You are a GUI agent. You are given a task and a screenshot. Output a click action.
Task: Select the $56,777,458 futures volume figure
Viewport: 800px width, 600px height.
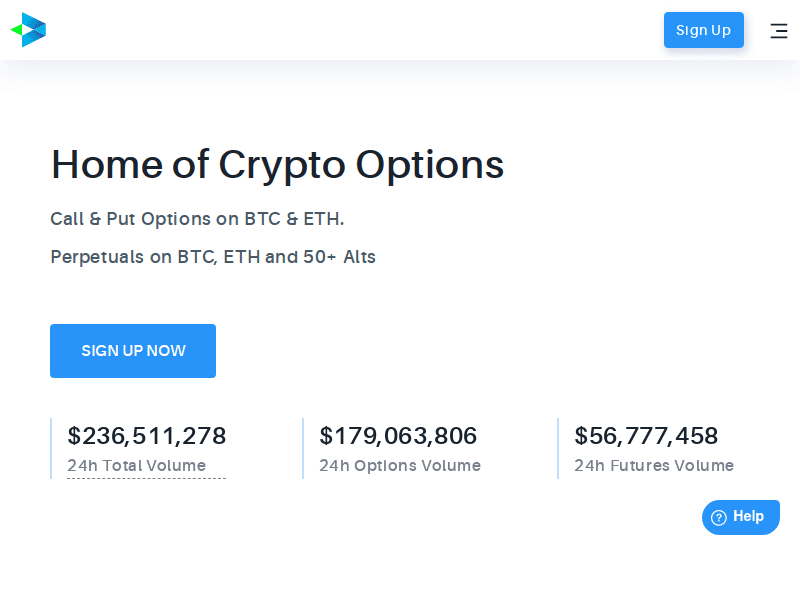pos(646,436)
